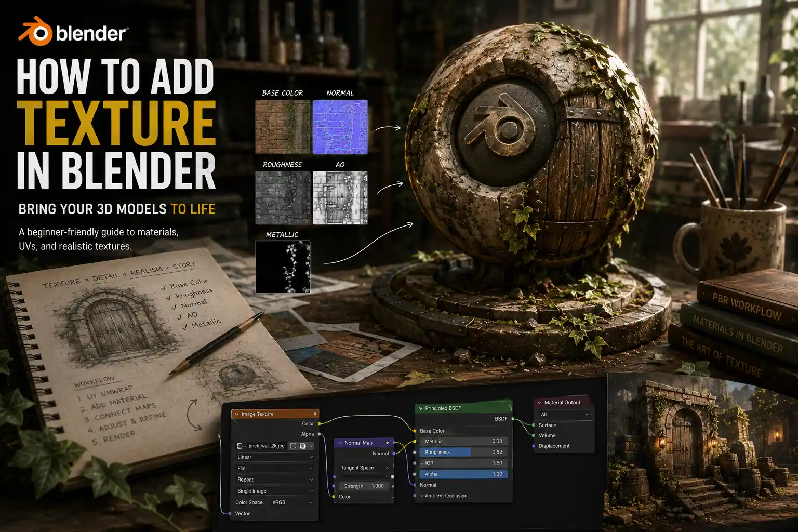Open the Single Image source dropdown

[275, 491]
